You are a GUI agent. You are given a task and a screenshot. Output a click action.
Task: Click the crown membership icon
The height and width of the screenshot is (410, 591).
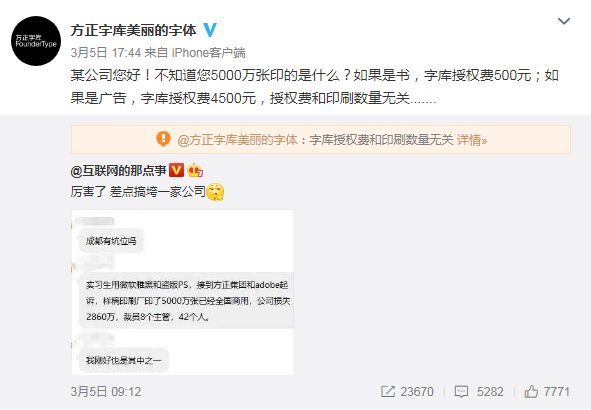tap(195, 170)
